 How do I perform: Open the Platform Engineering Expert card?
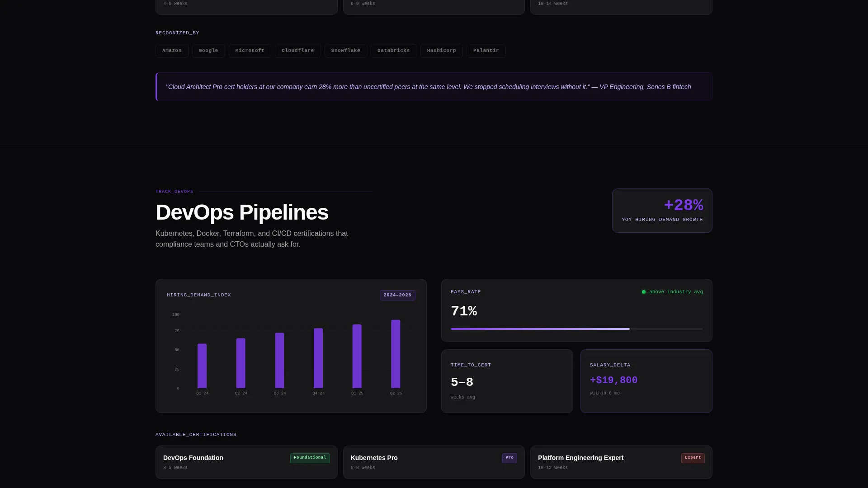(x=621, y=462)
